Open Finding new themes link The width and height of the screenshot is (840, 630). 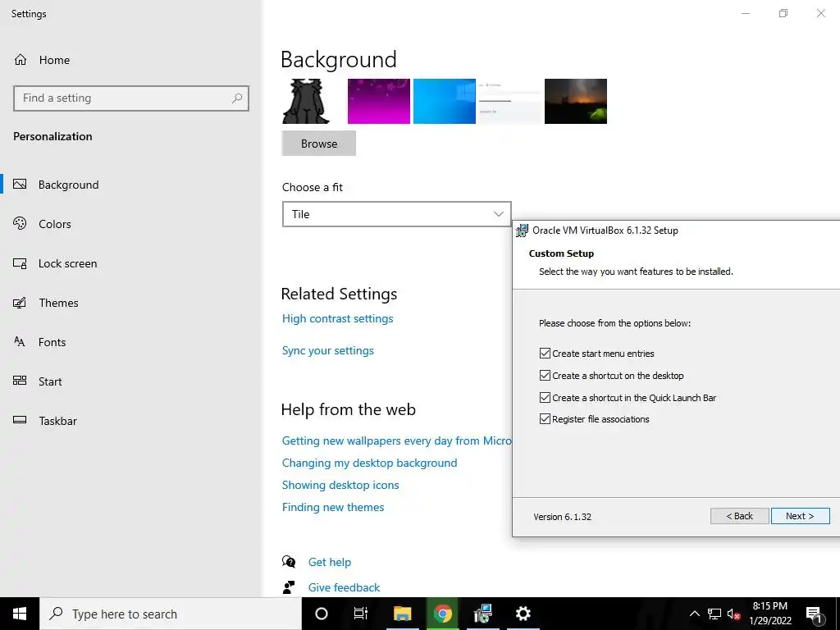tap(333, 507)
